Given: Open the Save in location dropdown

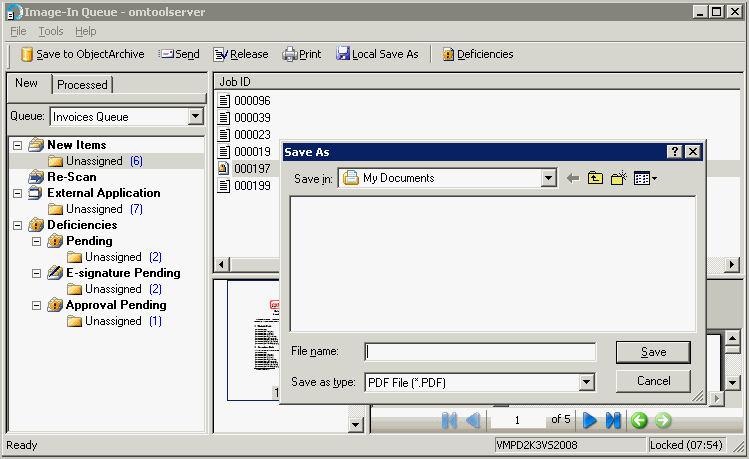Looking at the screenshot, I should (548, 178).
